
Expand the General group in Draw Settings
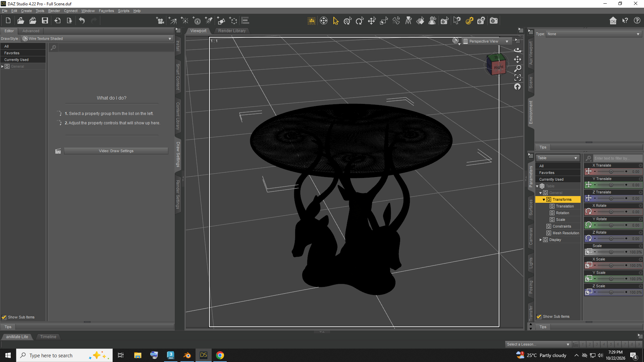2,66
